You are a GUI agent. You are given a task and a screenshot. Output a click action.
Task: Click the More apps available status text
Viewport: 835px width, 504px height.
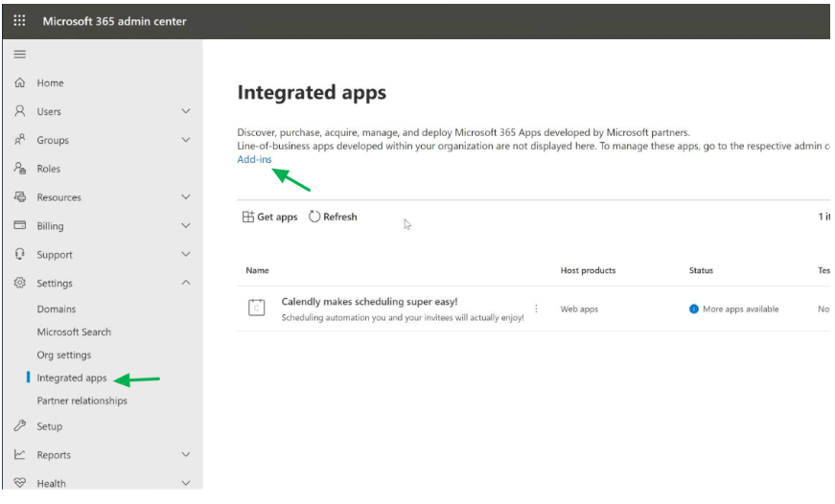741,309
